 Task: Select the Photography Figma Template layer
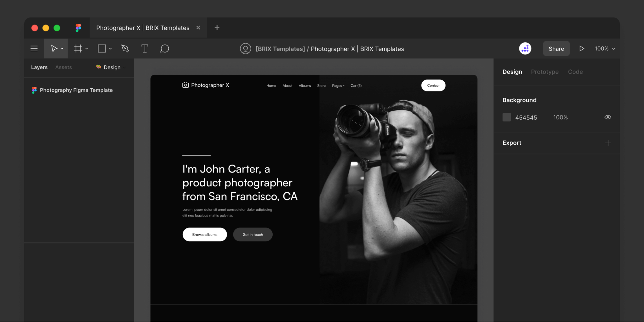[76, 90]
